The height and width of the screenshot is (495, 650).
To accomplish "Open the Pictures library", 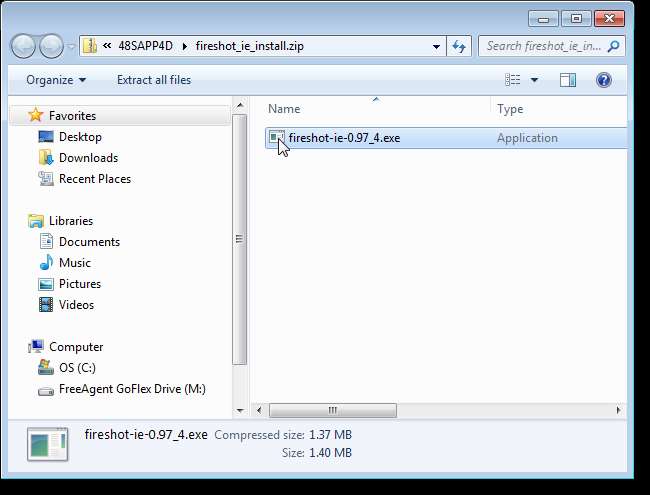I will click(x=80, y=284).
